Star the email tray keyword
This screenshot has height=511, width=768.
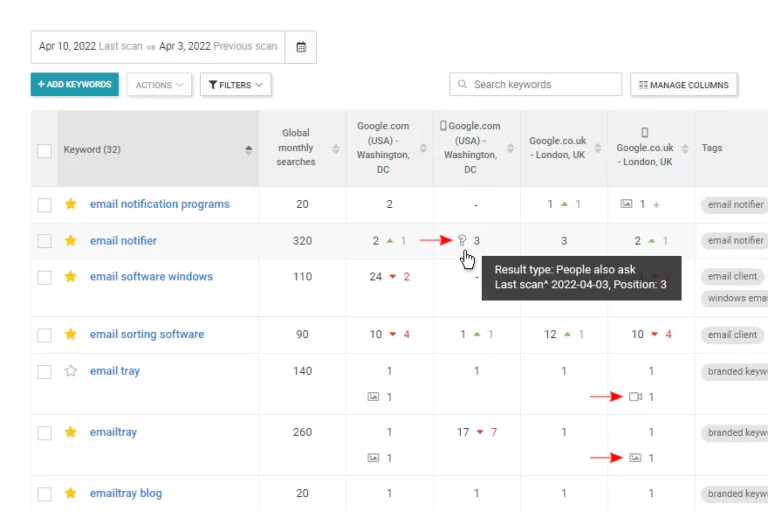pyautogui.click(x=71, y=371)
